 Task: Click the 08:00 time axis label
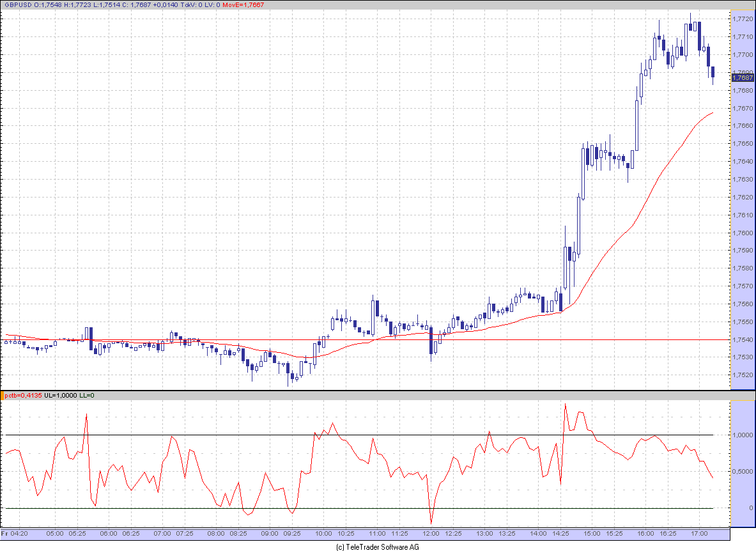[x=216, y=533]
